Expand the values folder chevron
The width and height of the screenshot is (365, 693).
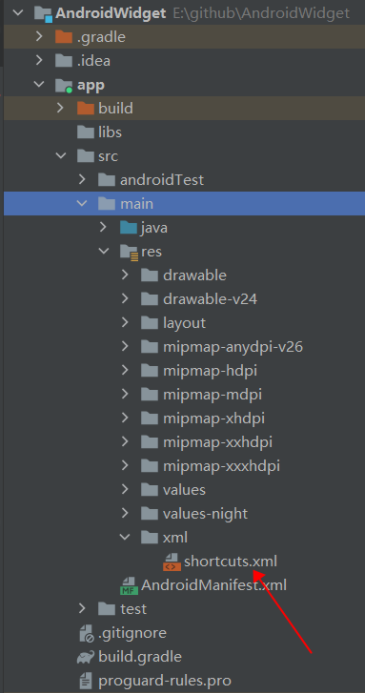click(125, 489)
